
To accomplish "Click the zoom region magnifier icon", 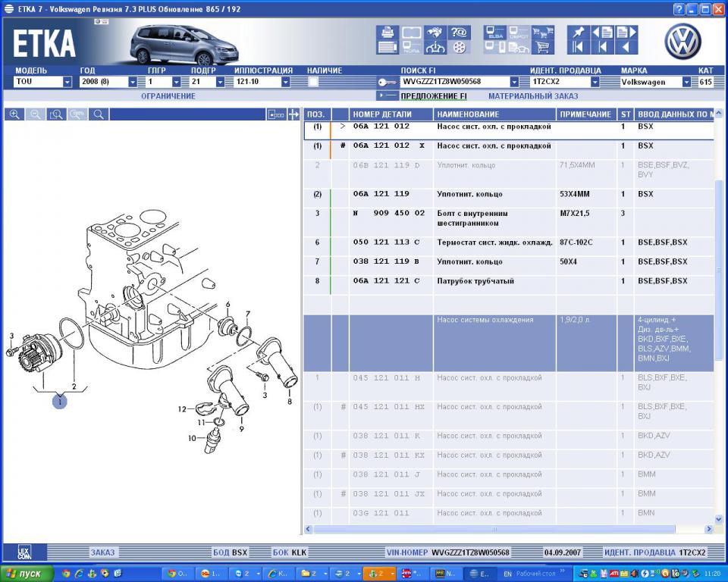I will [57, 114].
